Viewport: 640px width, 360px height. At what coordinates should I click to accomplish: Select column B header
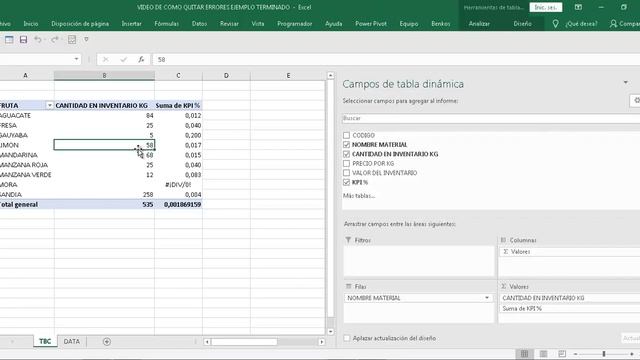104,76
